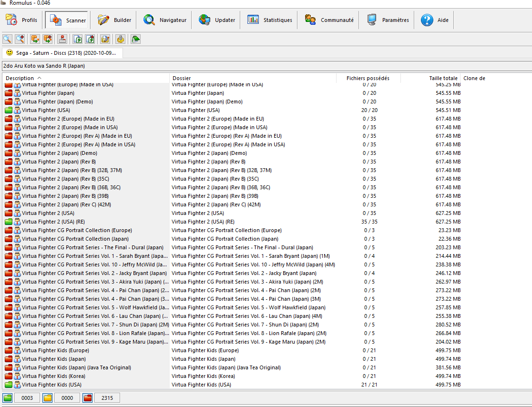The width and height of the screenshot is (532, 407).
Task: Select the Virtua Fighter 2 (USA) (RE) row
Action: (x=266, y=222)
